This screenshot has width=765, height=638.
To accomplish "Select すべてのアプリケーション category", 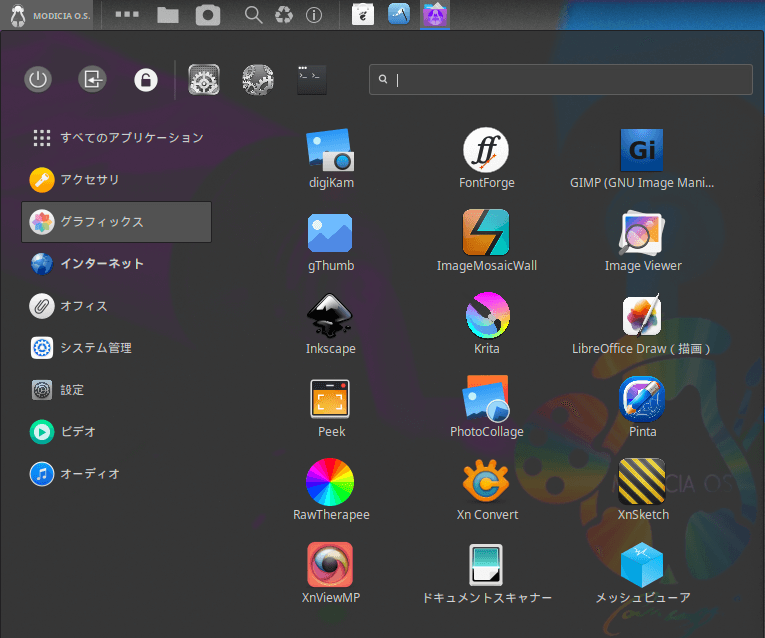I will point(117,138).
